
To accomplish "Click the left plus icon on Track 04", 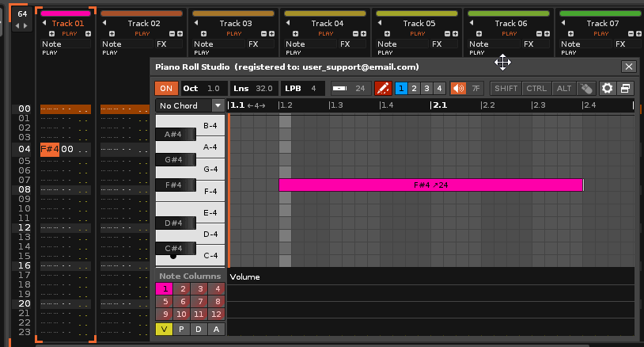I will coord(295,34).
